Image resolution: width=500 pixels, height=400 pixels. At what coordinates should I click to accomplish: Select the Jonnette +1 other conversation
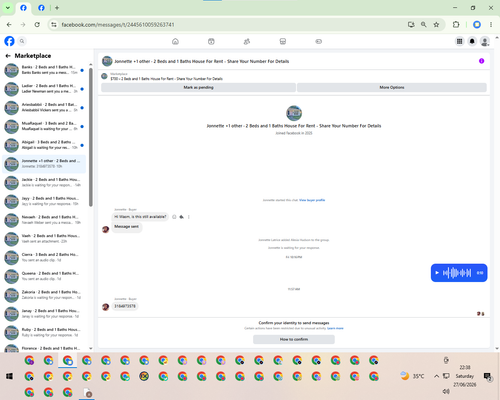pyautogui.click(x=44, y=164)
